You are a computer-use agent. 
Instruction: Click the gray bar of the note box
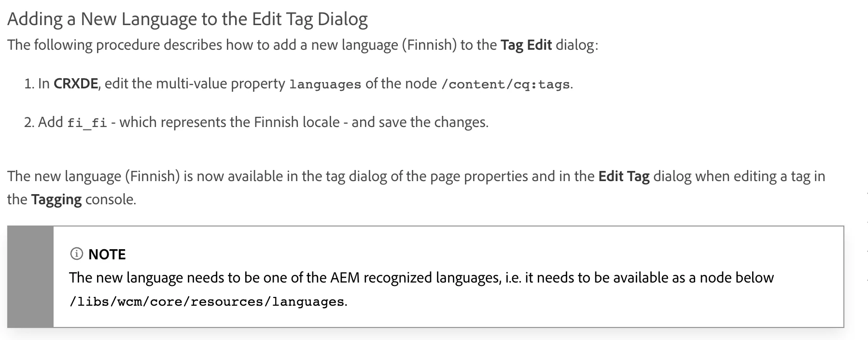pyautogui.click(x=30, y=277)
